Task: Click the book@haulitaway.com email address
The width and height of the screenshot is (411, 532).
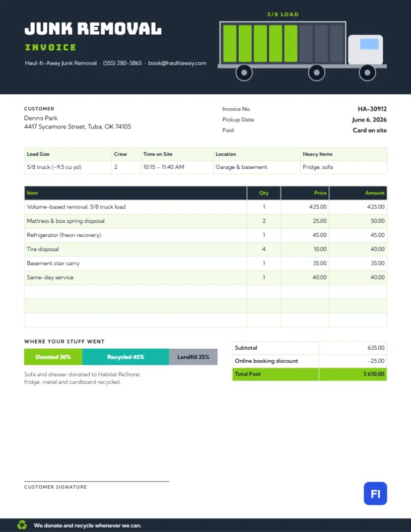Action: [x=177, y=63]
